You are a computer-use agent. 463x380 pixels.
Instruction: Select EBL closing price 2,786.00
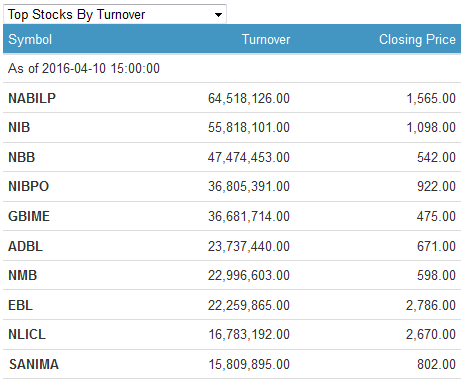(x=431, y=305)
